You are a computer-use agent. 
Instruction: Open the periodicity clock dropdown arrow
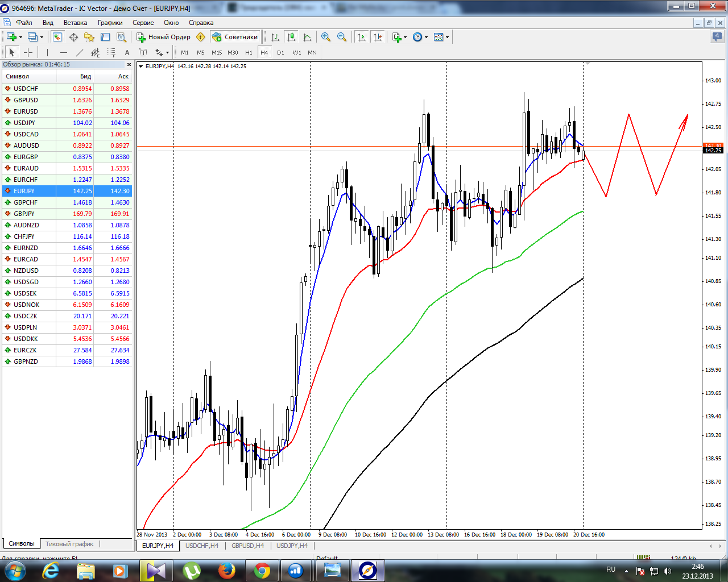426,38
